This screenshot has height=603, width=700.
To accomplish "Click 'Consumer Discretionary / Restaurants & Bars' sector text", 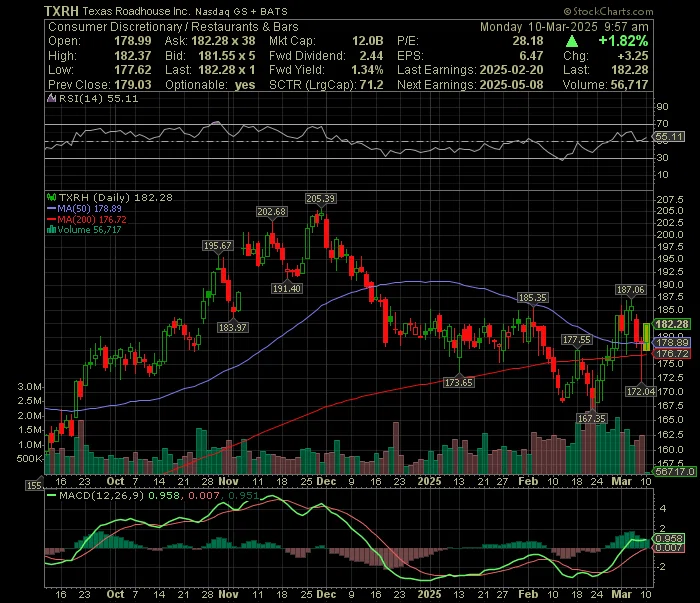I will 173,27.
